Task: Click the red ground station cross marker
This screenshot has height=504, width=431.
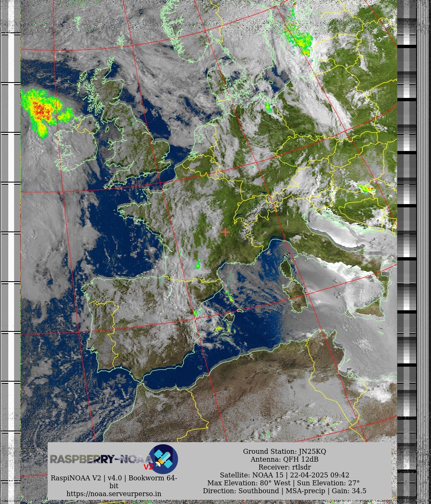Action: coord(225,232)
